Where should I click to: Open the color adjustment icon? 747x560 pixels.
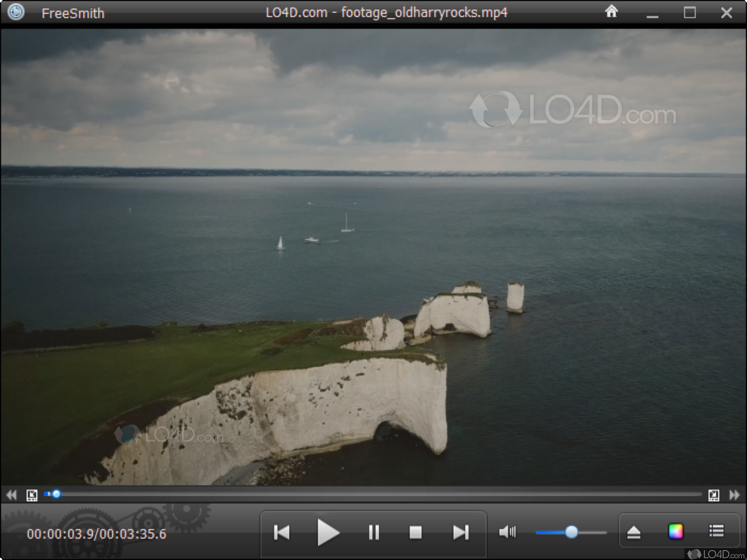(676, 531)
